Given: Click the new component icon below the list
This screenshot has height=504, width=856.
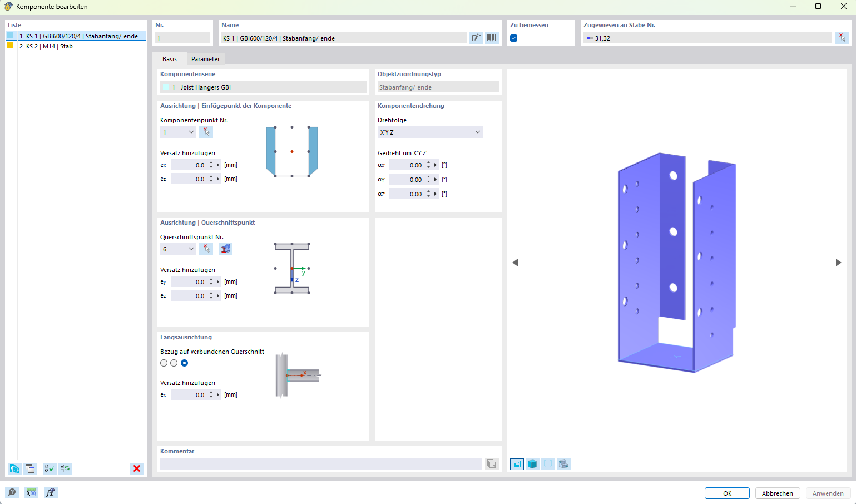Looking at the screenshot, I should pyautogui.click(x=14, y=468).
